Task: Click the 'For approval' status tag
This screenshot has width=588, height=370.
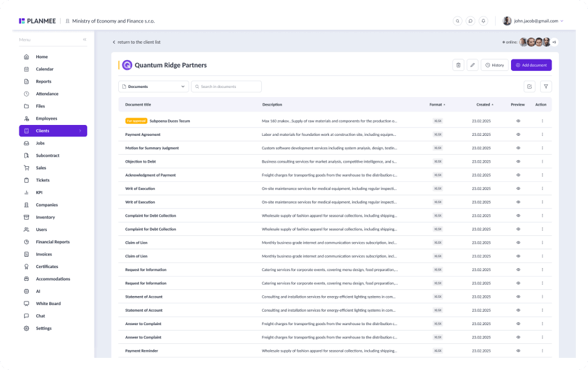Action: pyautogui.click(x=136, y=121)
